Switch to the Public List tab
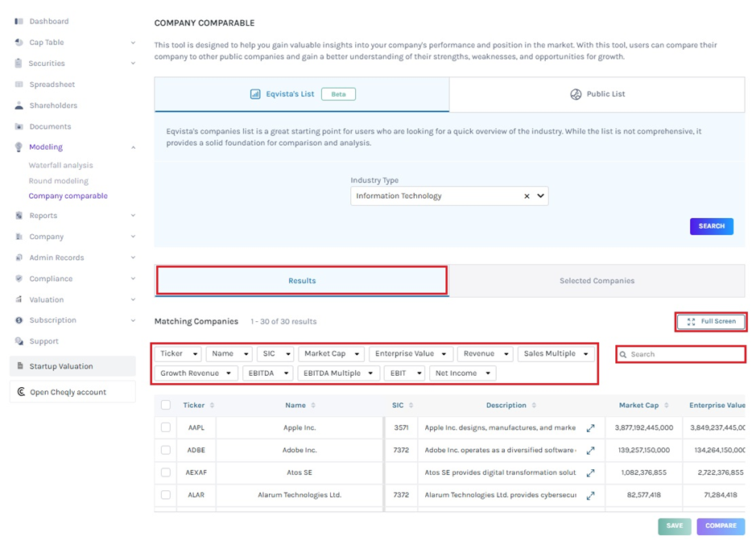 click(x=597, y=94)
